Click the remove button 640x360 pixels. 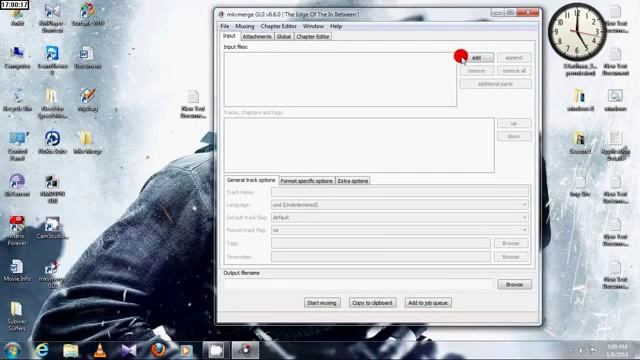(476, 71)
